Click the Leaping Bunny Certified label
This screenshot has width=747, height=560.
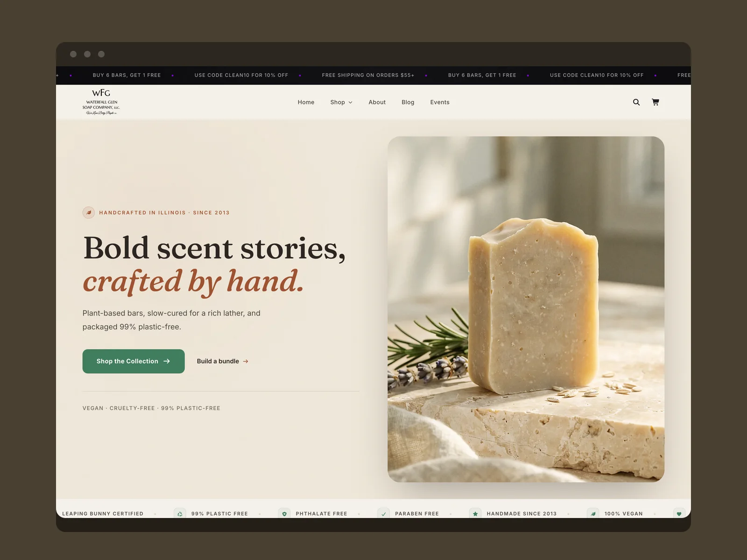pyautogui.click(x=103, y=514)
